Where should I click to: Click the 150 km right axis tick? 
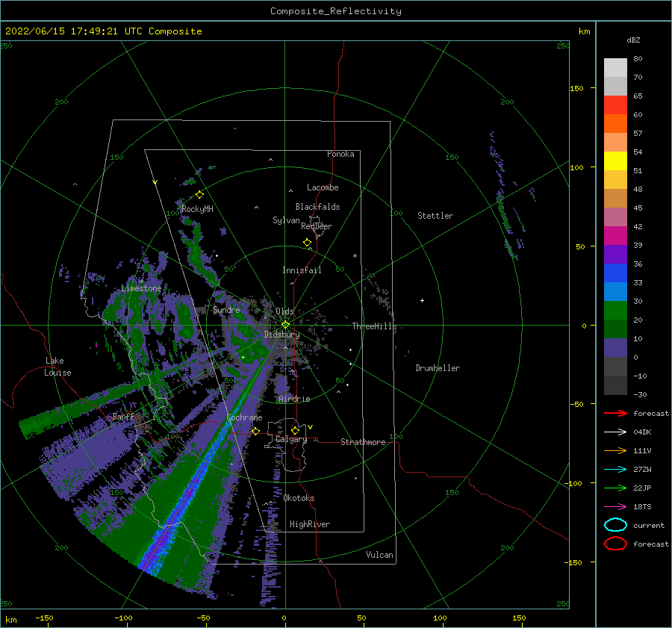577,88
